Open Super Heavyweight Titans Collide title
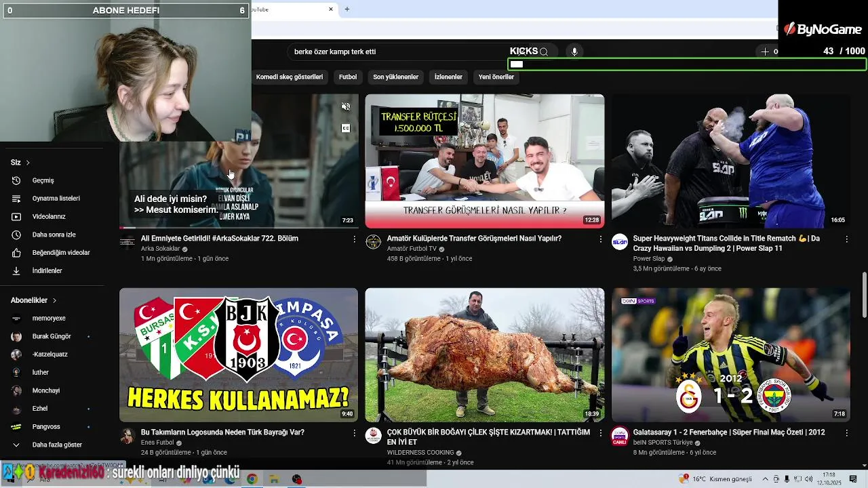The image size is (868, 488). pyautogui.click(x=726, y=243)
